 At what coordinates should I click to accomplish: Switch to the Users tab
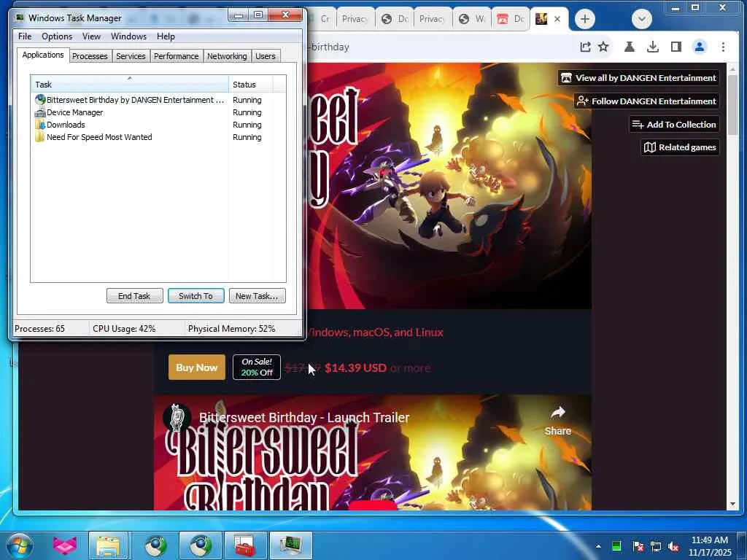266,56
